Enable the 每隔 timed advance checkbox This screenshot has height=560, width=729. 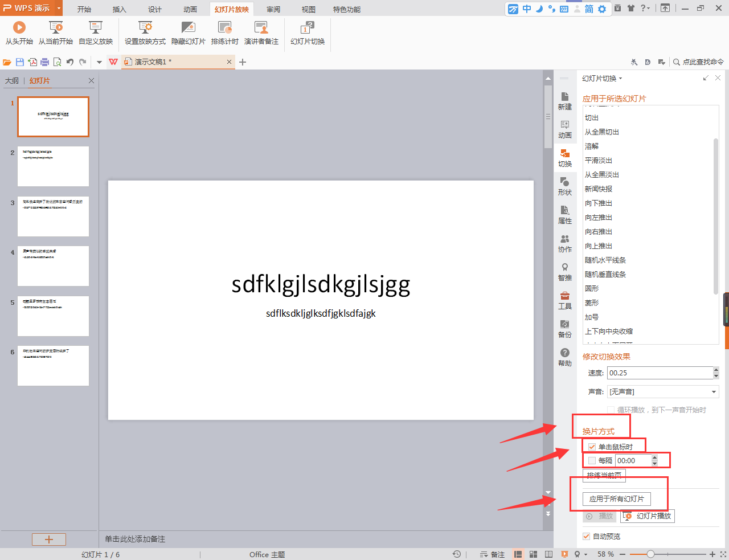pos(592,461)
